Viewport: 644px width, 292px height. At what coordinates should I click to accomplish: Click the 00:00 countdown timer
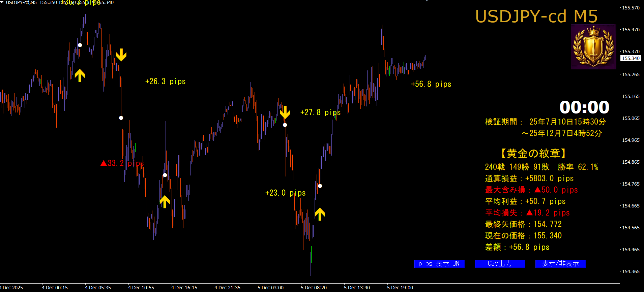coord(584,107)
